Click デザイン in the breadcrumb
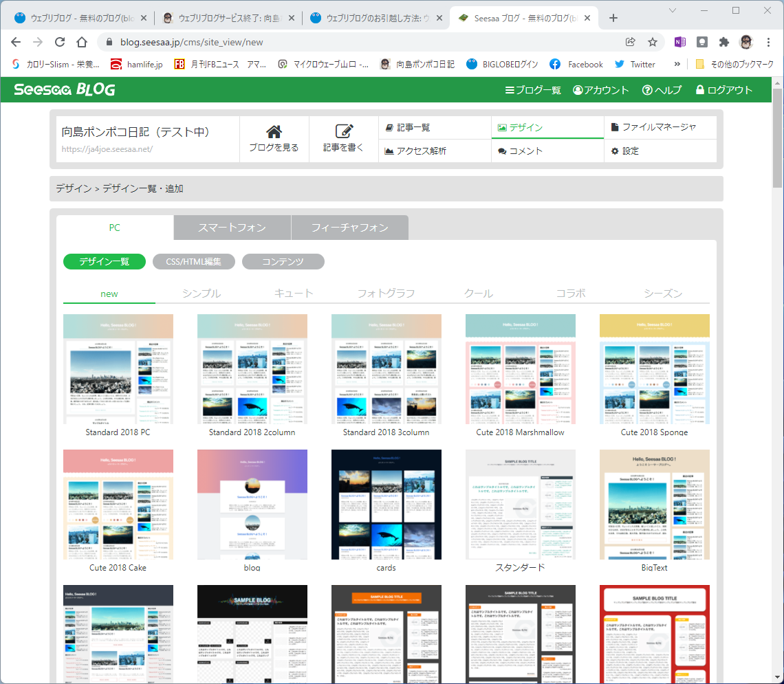The width and height of the screenshot is (784, 684). 74,188
